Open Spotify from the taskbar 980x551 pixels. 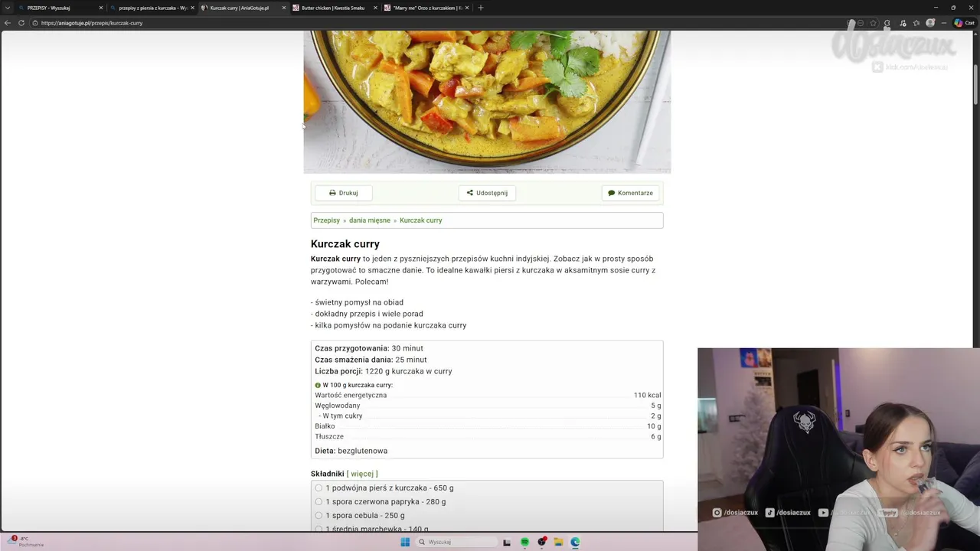(x=524, y=542)
